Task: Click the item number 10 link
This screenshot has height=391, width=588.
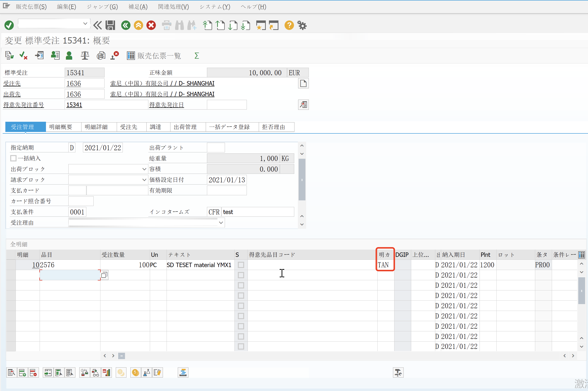Action: [36, 265]
